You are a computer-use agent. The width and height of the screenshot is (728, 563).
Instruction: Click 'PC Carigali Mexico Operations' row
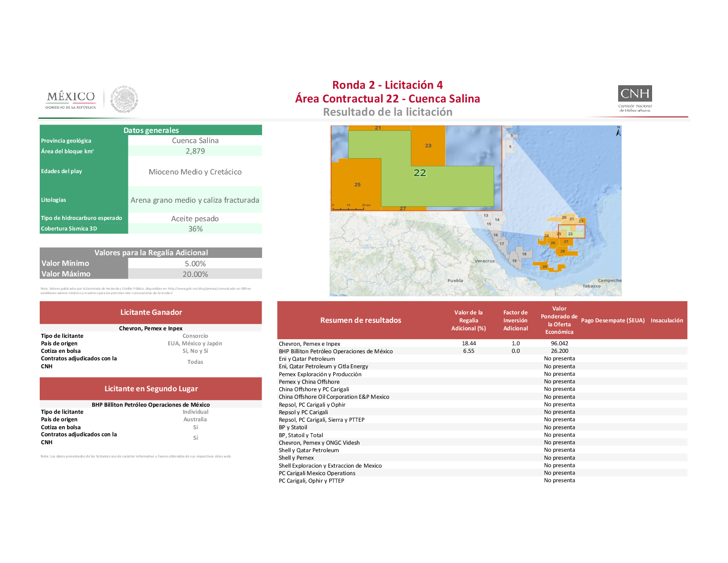(482, 473)
